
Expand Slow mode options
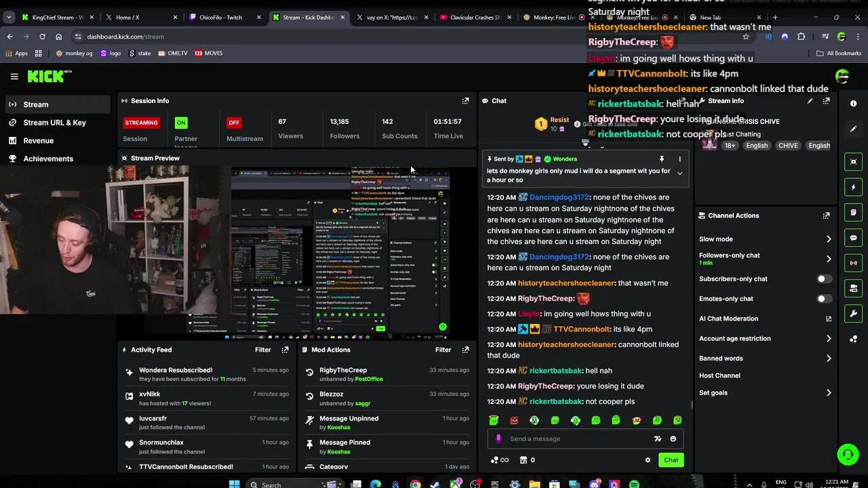(829, 239)
